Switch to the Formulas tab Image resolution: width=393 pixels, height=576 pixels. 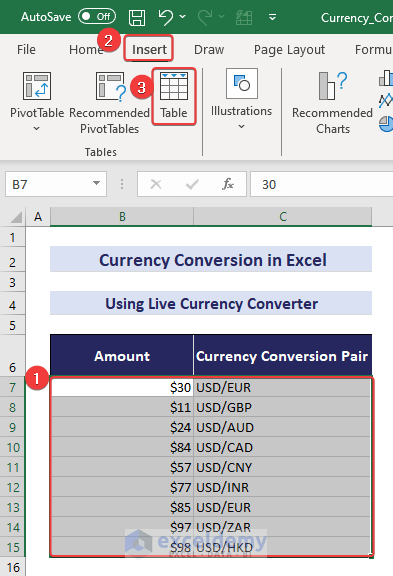[x=373, y=49]
